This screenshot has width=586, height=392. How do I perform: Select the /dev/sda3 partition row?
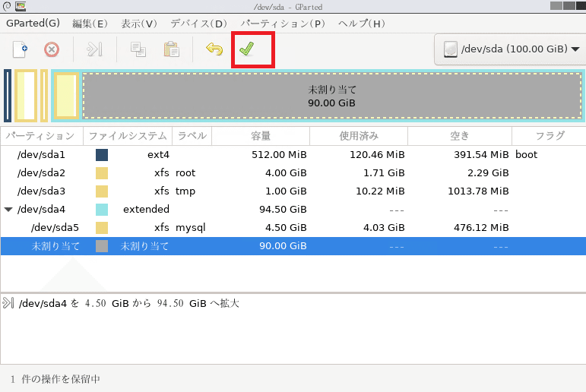293,191
